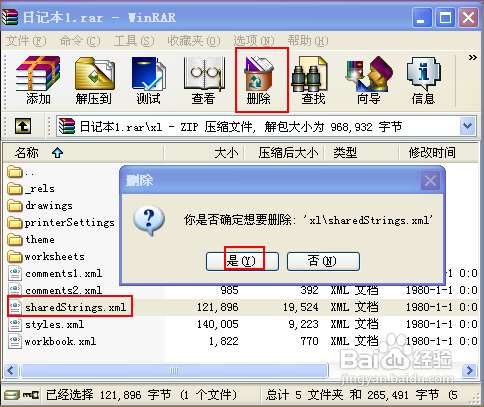Screen dimensions: 484x407
Task: Select the 测试 (Test) toolbar icon
Action: pos(148,81)
